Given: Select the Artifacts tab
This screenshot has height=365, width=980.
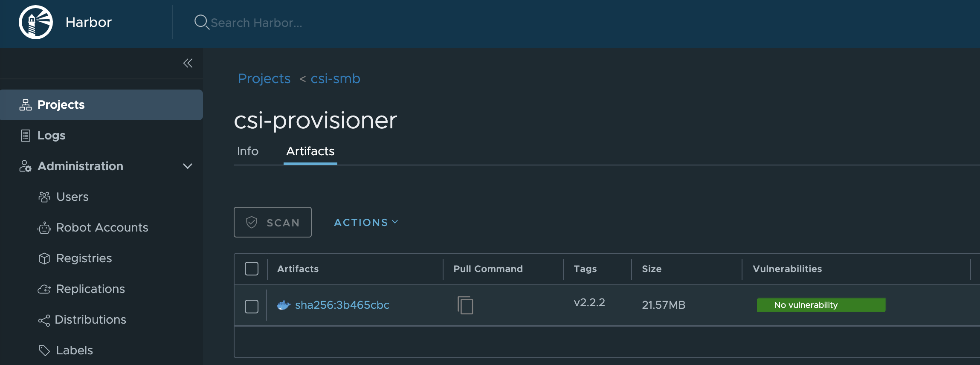Looking at the screenshot, I should pos(310,151).
